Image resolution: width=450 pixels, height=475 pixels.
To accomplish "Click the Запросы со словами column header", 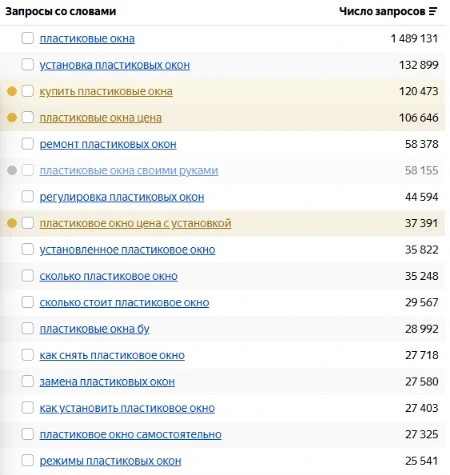I will [61, 12].
